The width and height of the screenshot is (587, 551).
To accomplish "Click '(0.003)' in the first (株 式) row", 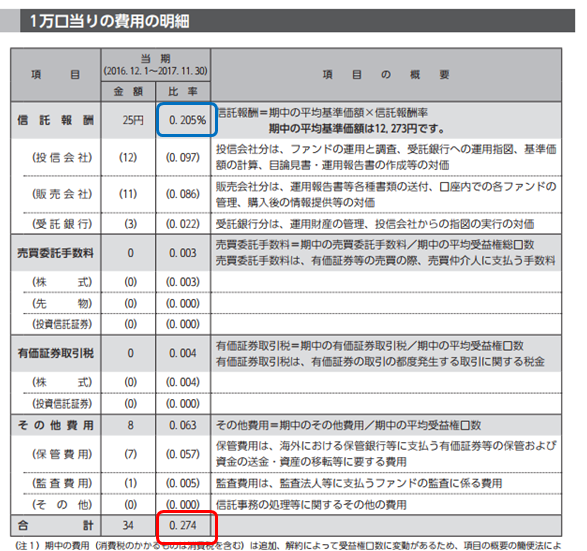I will [183, 282].
